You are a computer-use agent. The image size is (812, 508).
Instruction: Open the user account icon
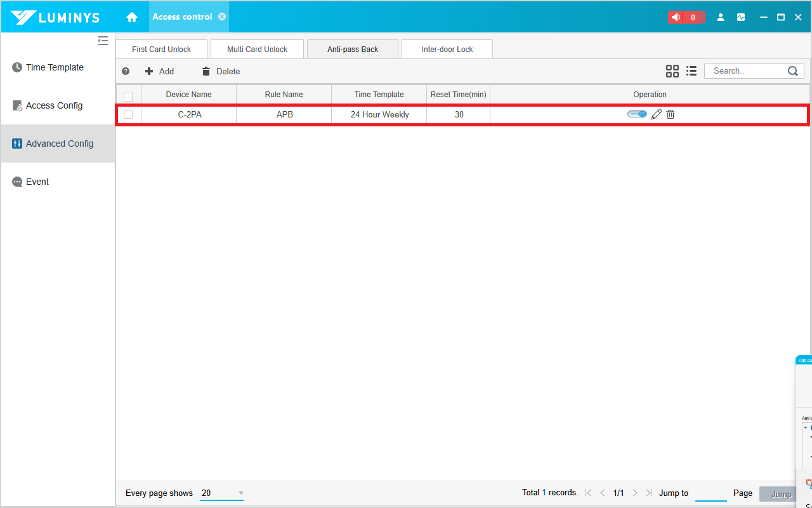[721, 17]
